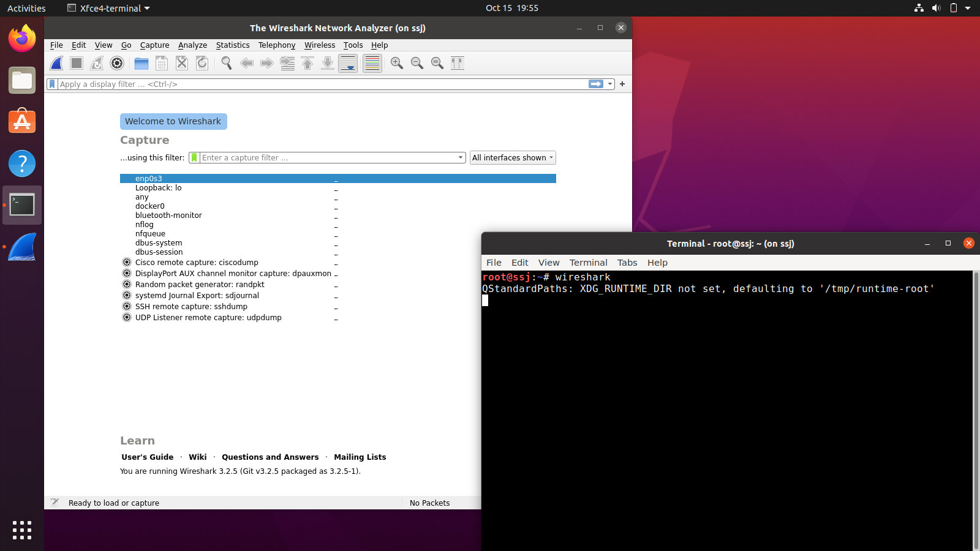
Task: Open Wireshark's Wireless menu
Action: click(320, 45)
